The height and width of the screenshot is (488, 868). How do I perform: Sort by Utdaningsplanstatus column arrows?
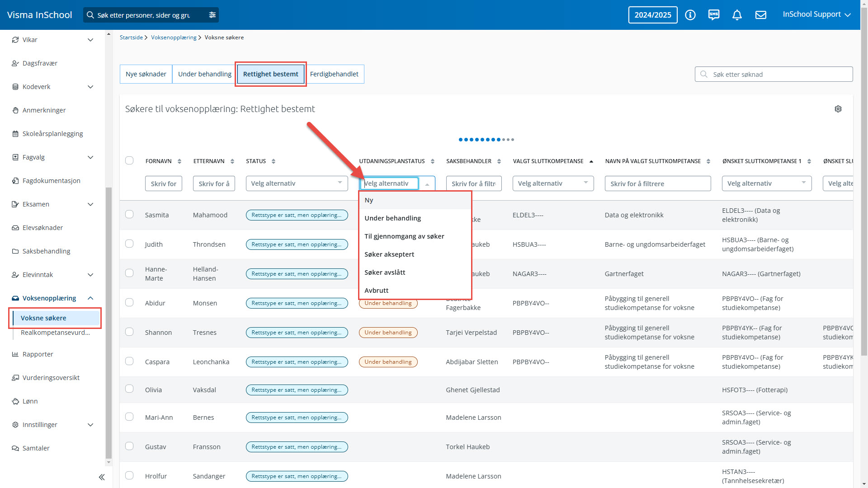click(x=433, y=161)
